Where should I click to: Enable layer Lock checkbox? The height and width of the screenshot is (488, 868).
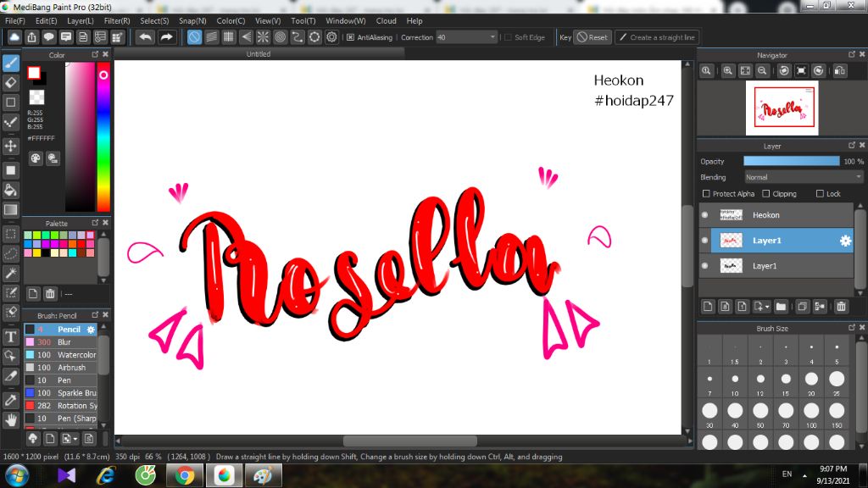coord(820,194)
